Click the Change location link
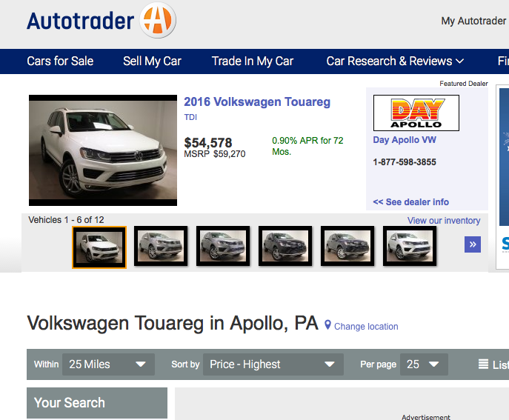Viewport: 509px width, 420px height. (366, 327)
